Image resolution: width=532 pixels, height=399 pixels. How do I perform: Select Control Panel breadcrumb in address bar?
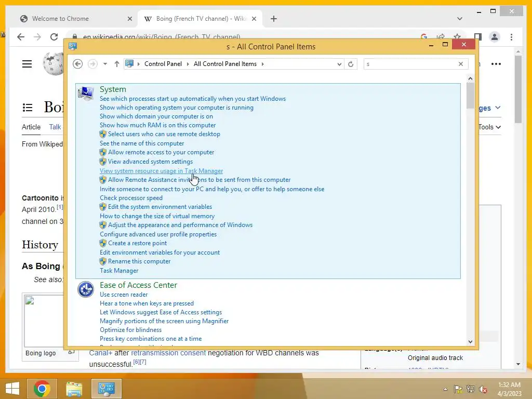(163, 64)
